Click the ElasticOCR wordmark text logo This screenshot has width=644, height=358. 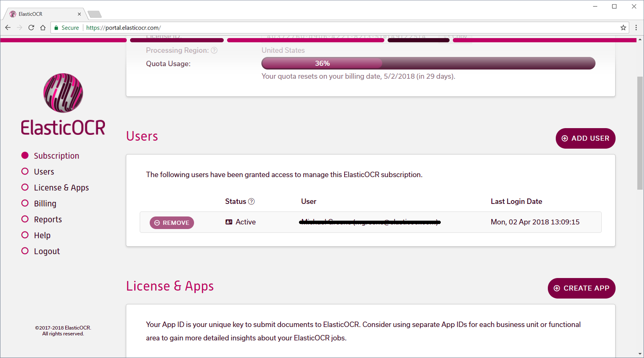[x=63, y=128]
